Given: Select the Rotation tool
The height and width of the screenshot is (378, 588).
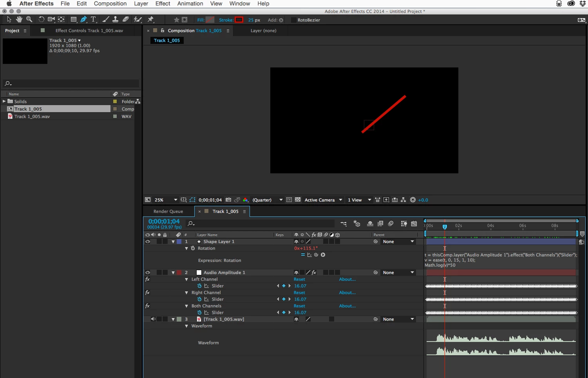Looking at the screenshot, I should click(41, 19).
